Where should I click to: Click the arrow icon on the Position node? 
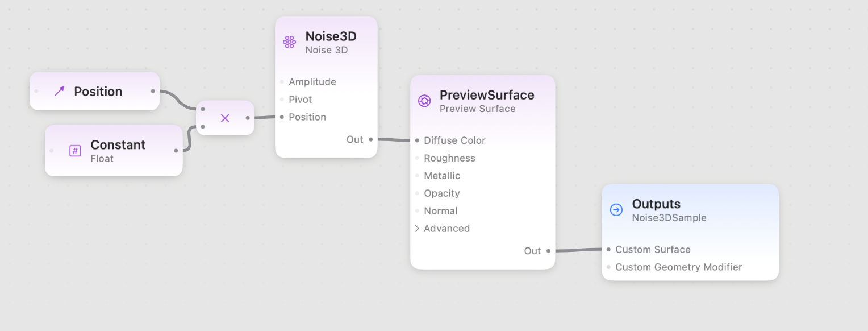59,91
